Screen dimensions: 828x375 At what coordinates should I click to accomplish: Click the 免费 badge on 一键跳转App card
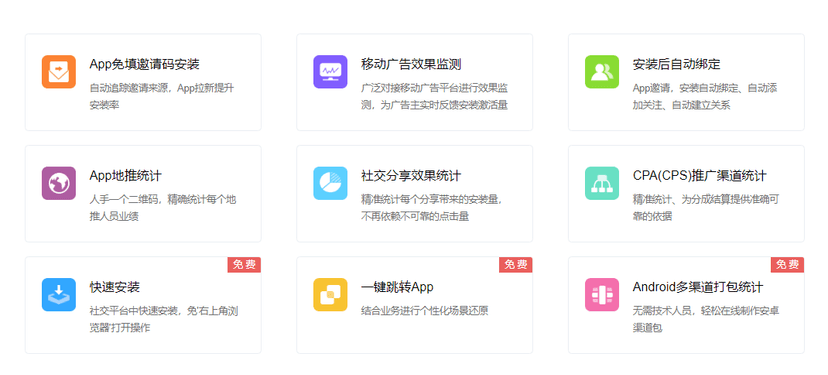coord(515,265)
